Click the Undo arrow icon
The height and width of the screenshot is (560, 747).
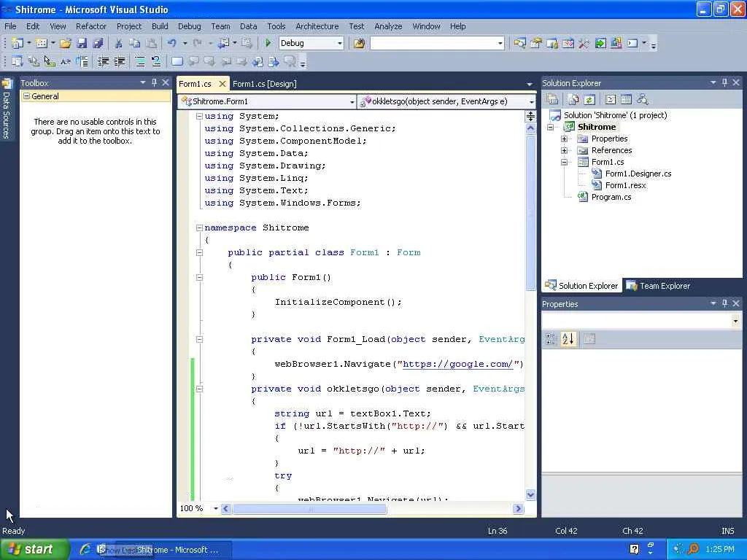click(171, 44)
